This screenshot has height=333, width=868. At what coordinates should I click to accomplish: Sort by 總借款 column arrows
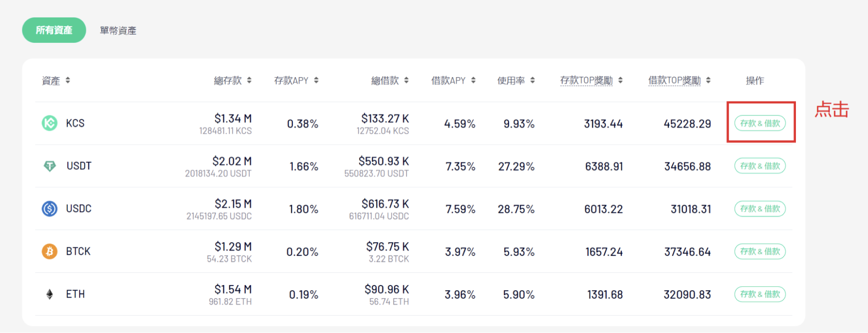pyautogui.click(x=406, y=81)
